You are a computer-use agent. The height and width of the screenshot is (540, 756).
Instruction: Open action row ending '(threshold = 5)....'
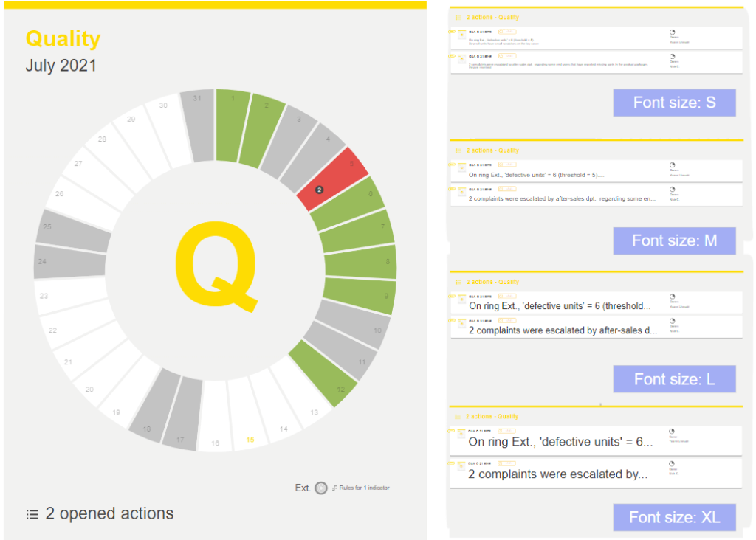pos(596,171)
